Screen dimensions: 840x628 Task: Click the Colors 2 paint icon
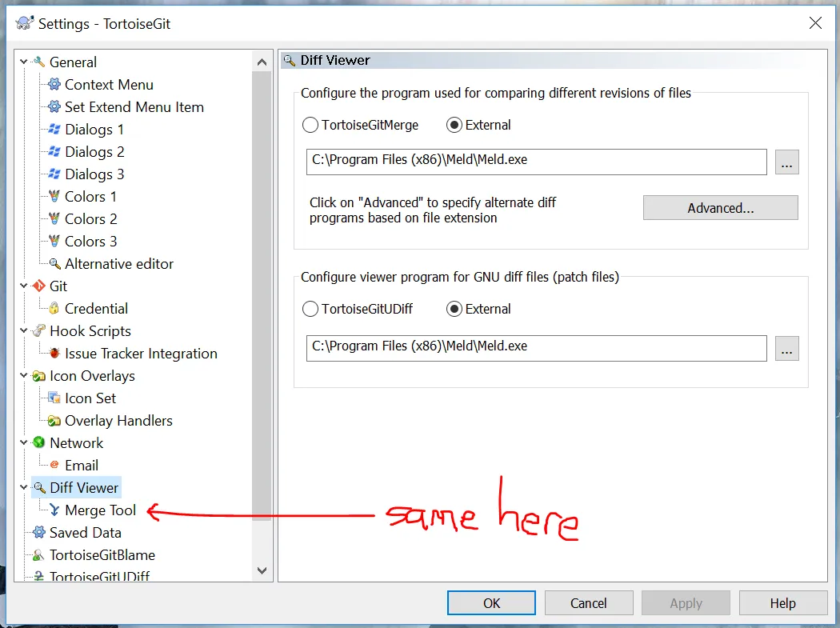coord(54,218)
